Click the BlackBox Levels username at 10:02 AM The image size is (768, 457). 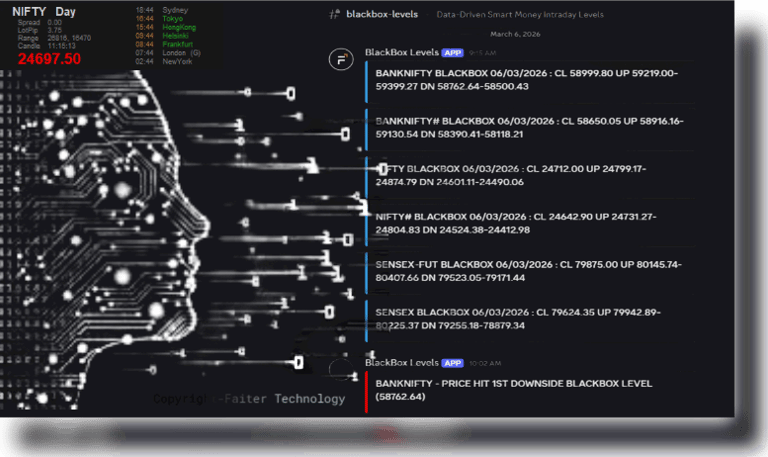tap(402, 363)
